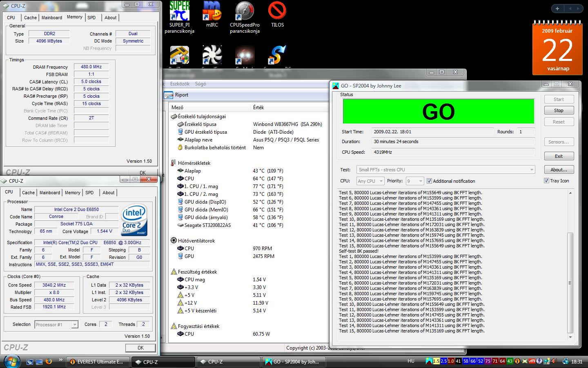Click the green GO status banner

tap(438, 111)
